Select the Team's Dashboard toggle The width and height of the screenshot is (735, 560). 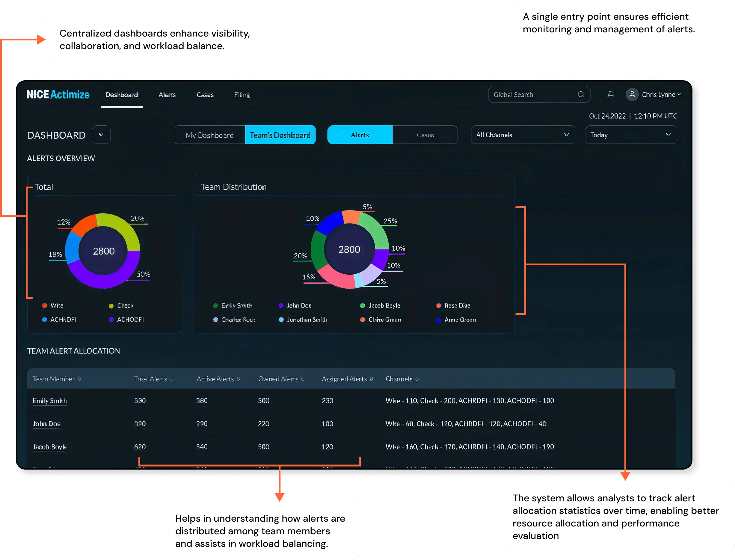[280, 135]
